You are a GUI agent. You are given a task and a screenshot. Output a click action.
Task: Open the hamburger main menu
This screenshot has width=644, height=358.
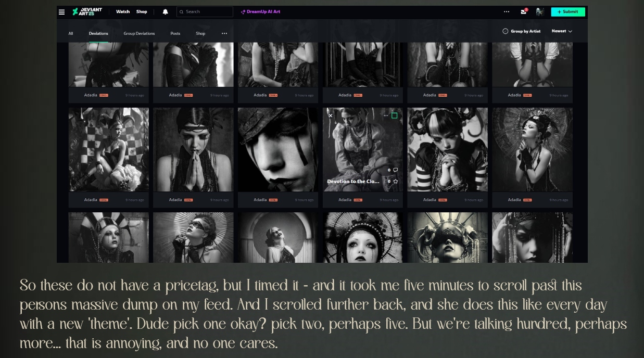(x=62, y=12)
